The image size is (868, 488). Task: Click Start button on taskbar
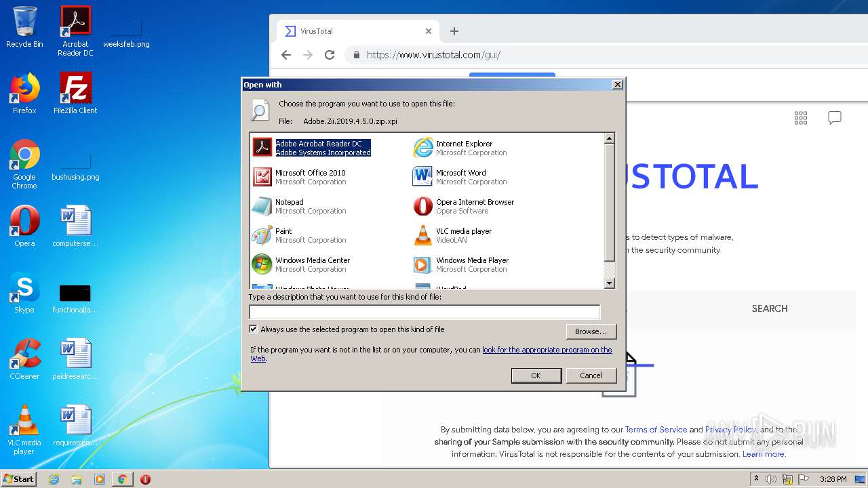[19, 479]
